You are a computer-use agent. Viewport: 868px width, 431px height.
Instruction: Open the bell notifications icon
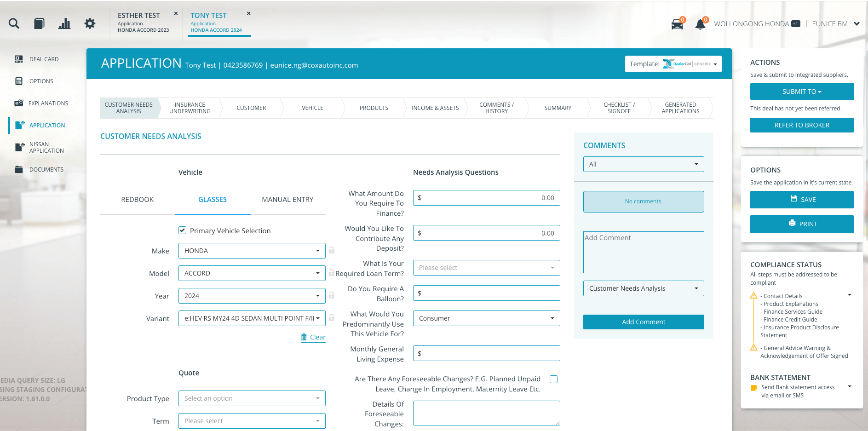tap(701, 24)
